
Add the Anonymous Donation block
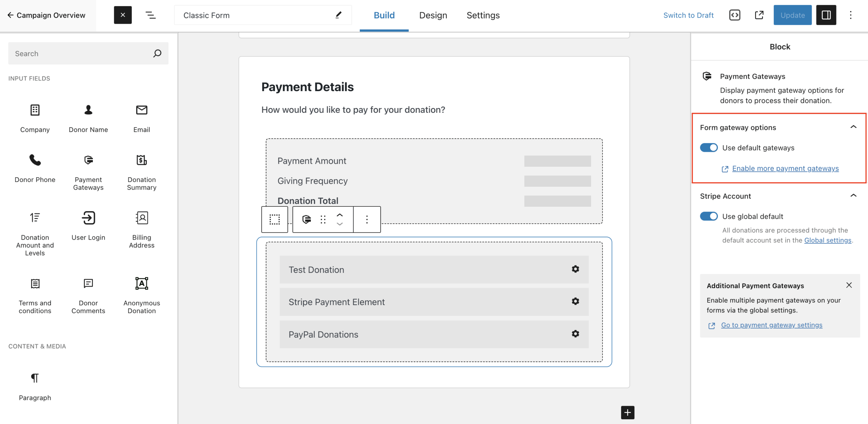141,295
